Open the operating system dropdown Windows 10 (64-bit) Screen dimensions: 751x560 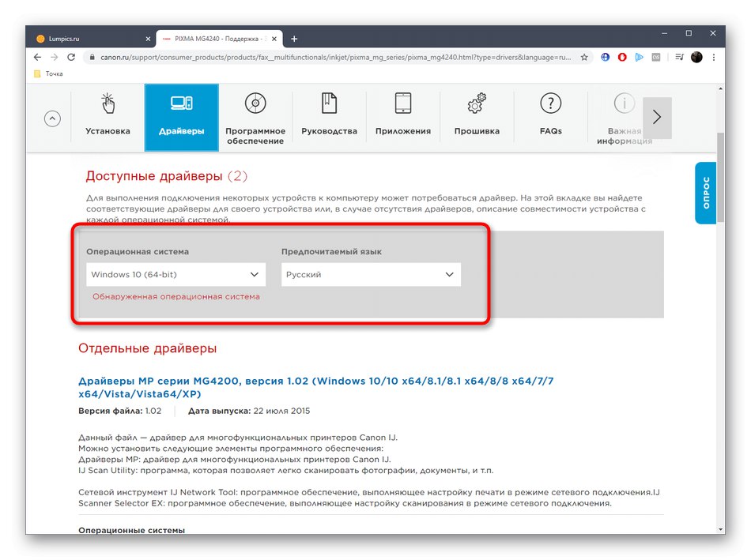(x=175, y=274)
